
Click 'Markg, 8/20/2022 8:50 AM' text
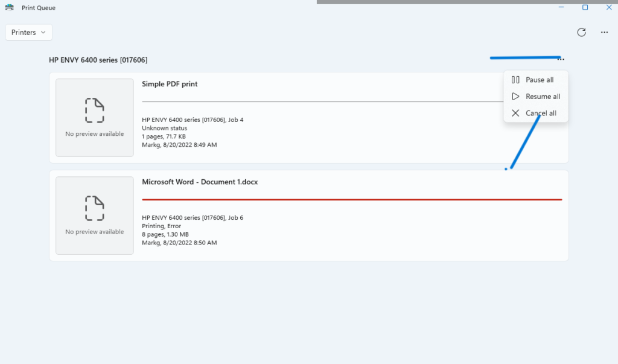click(x=179, y=243)
